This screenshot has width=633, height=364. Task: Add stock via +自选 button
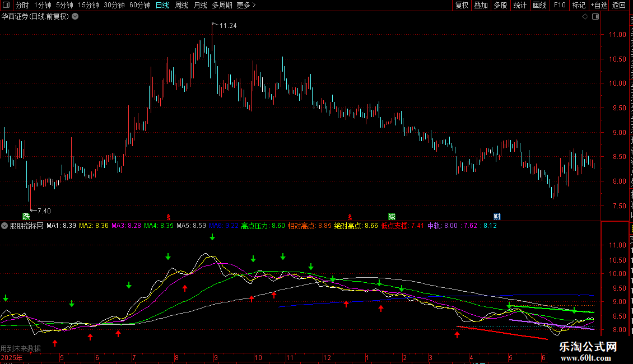[599, 5]
